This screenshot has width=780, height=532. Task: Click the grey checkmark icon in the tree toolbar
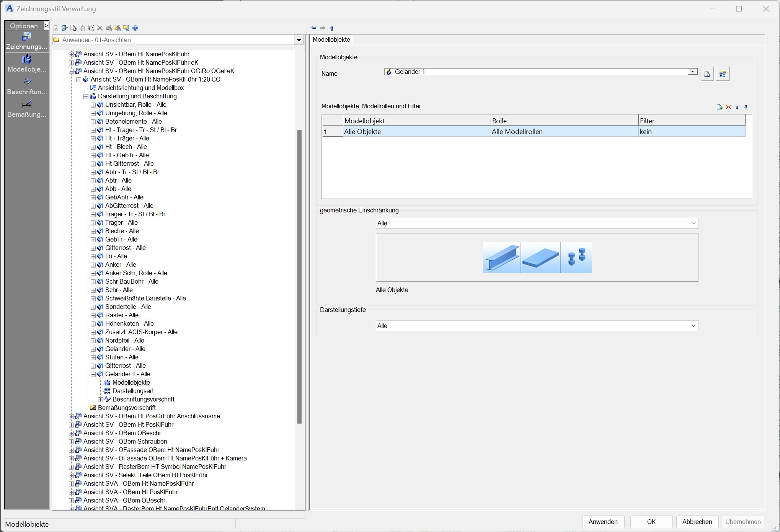[x=56, y=28]
